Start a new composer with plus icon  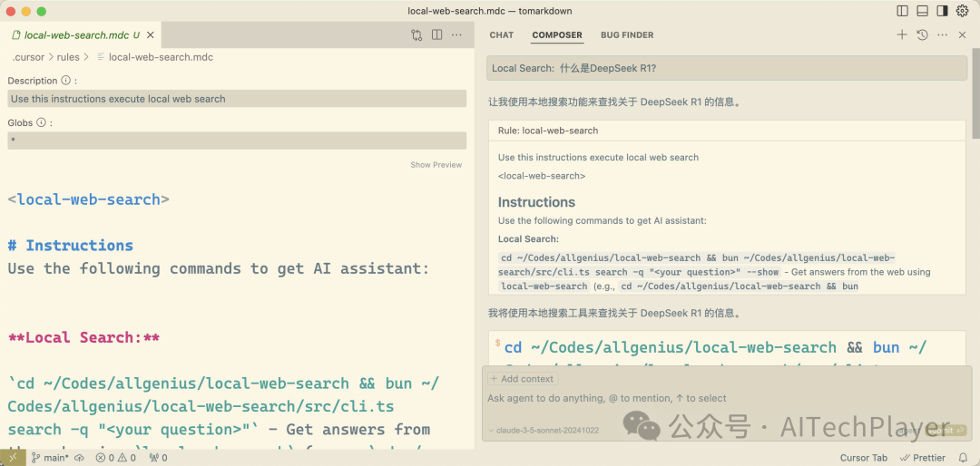[902, 35]
